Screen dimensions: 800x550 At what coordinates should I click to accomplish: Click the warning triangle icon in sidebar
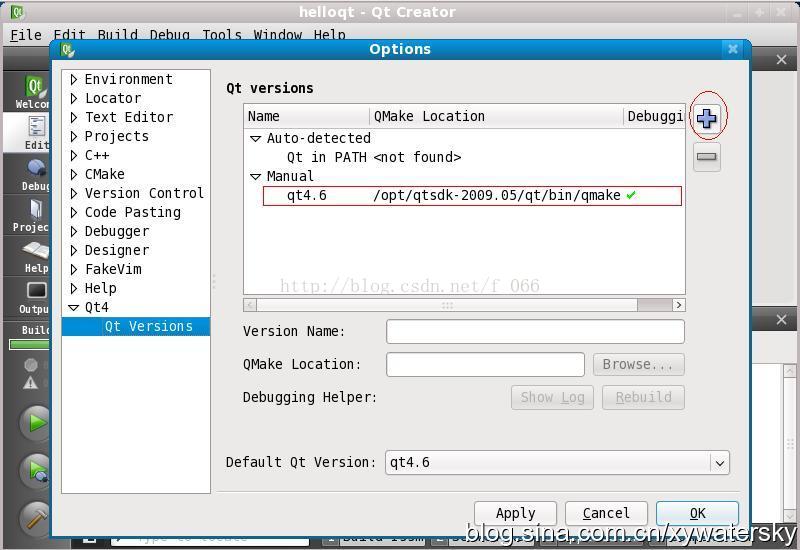[x=30, y=382]
